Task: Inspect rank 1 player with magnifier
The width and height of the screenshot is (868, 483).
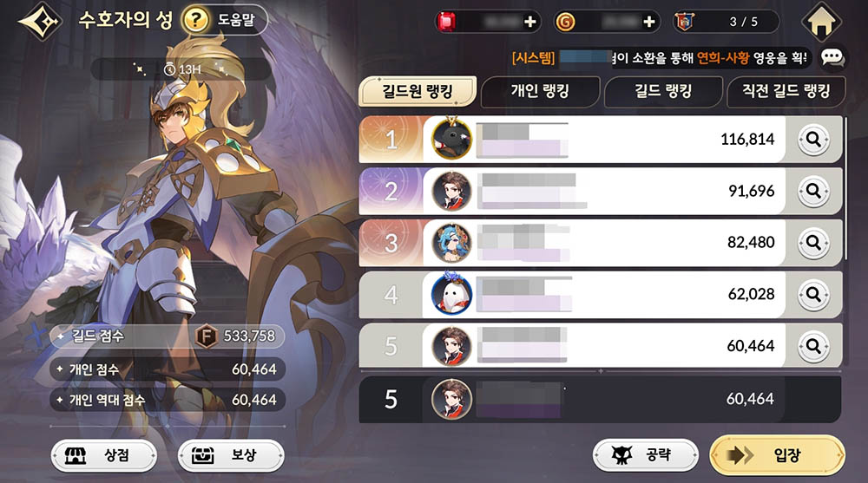Action: (813, 140)
